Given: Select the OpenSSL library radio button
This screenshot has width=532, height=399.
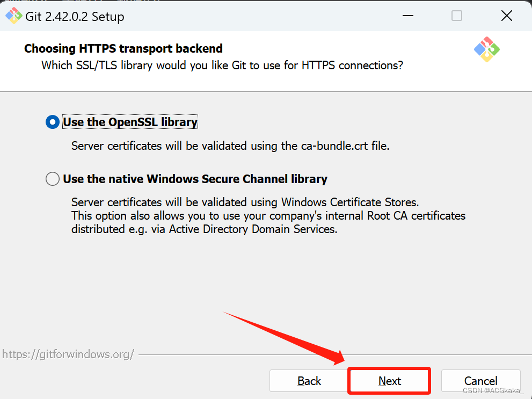Looking at the screenshot, I should click(53, 122).
